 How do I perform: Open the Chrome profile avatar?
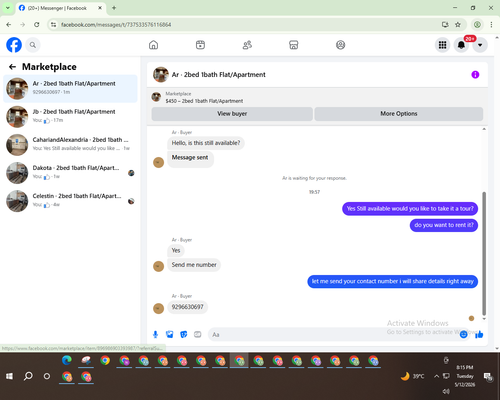click(477, 25)
